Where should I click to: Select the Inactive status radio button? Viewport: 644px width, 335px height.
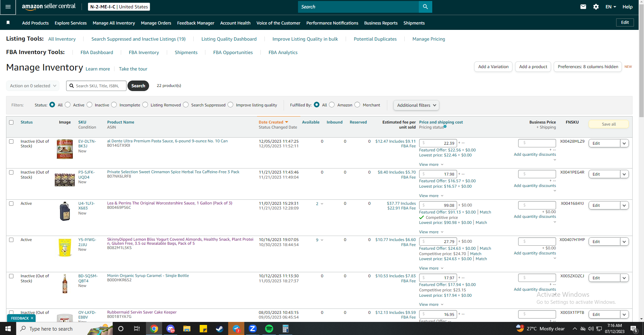pos(90,105)
